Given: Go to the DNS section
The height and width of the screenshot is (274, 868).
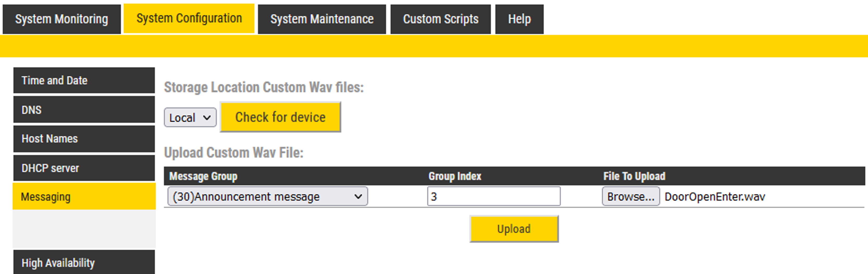Looking at the screenshot, I should 84,110.
